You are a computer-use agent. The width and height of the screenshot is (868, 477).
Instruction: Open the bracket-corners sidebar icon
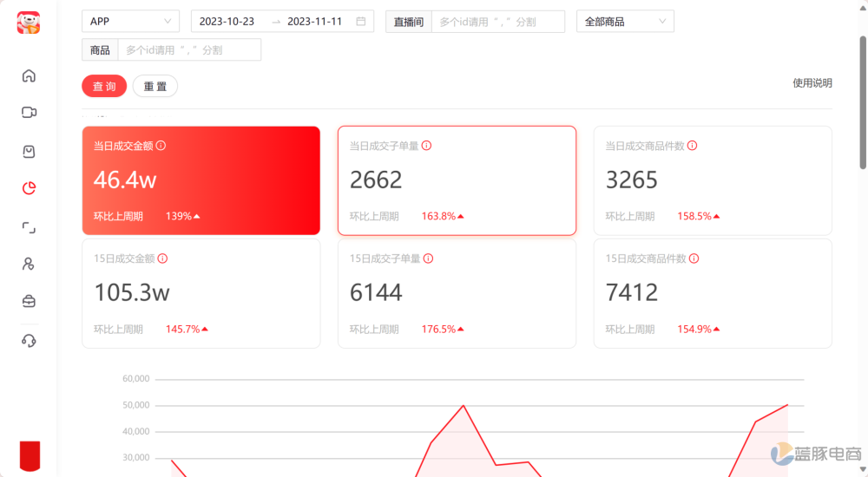29,227
